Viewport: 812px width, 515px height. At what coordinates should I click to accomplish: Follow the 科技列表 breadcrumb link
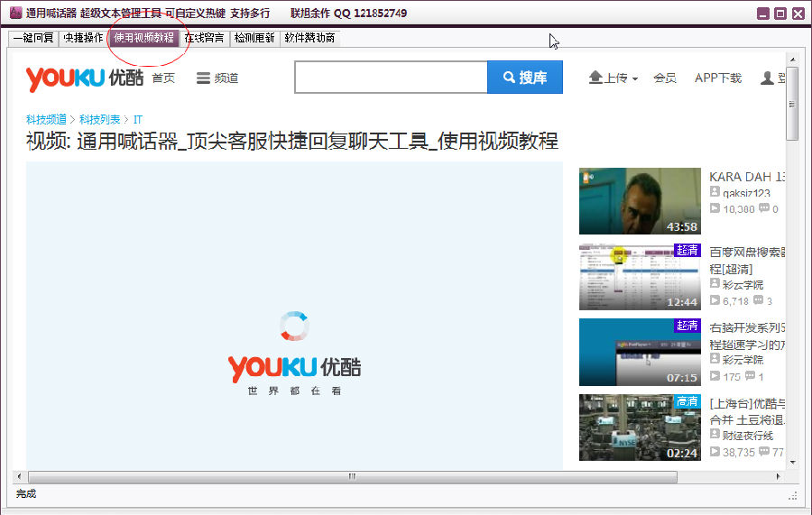99,120
